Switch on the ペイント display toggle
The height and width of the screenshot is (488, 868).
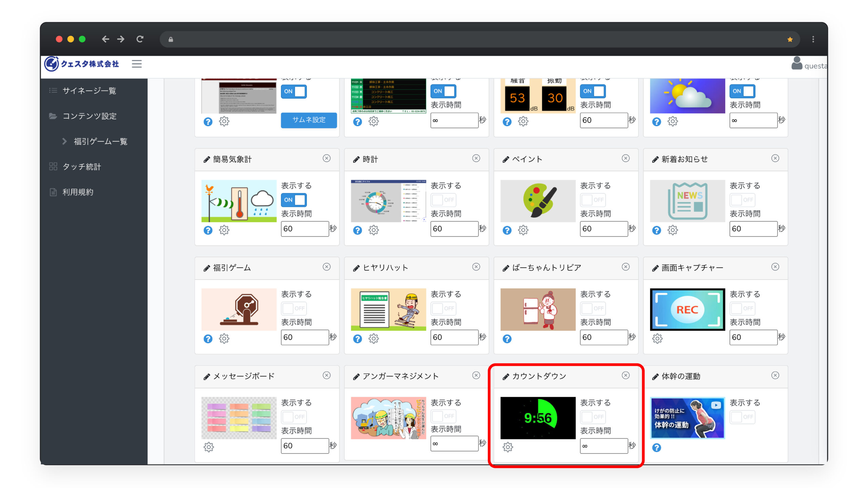click(x=593, y=200)
